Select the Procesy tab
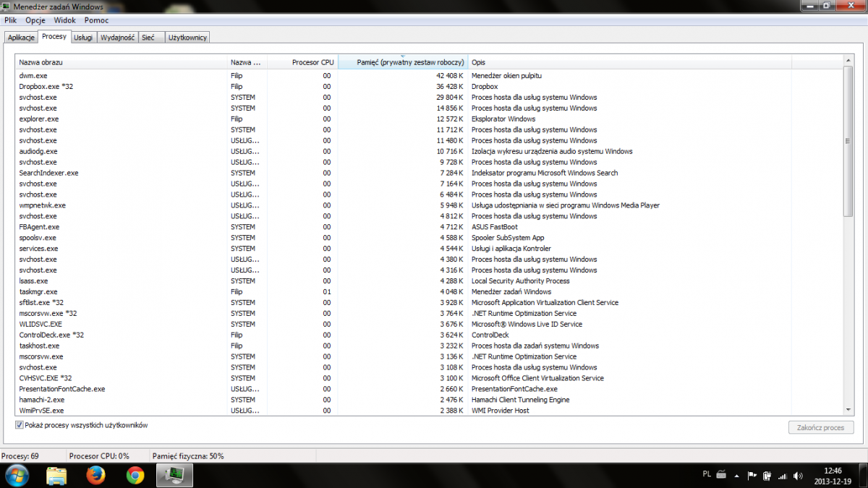This screenshot has width=868, height=488. (x=54, y=36)
